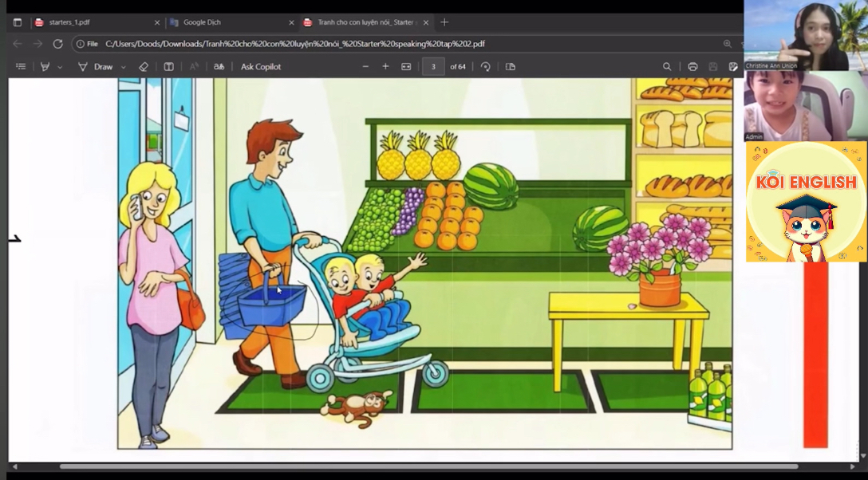Select the Erase tool
The image size is (868, 480).
click(x=144, y=66)
